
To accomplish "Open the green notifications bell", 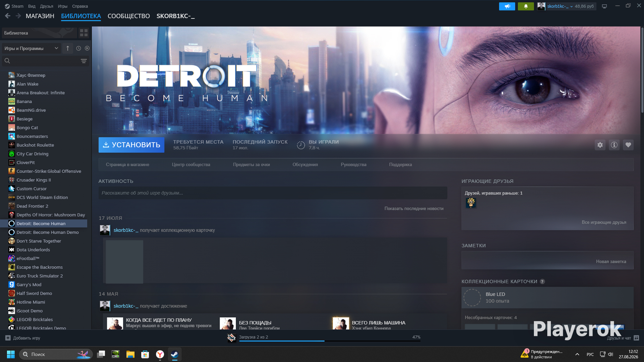I will pos(526,6).
